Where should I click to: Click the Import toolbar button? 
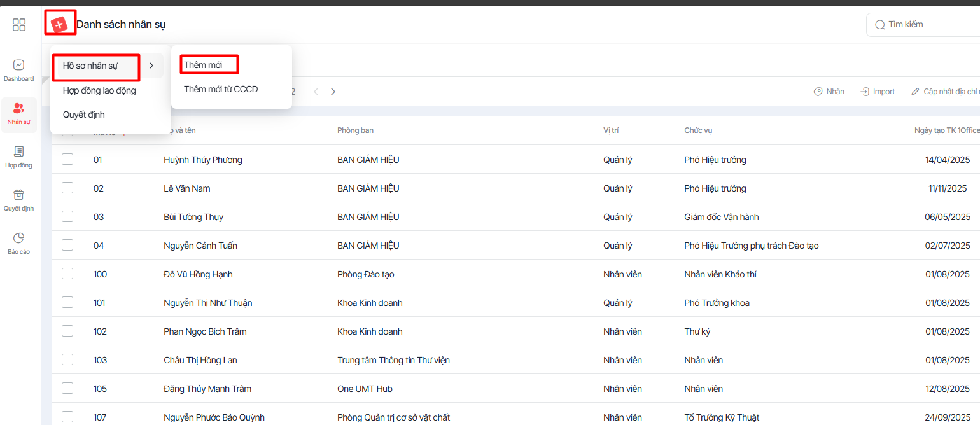point(878,92)
